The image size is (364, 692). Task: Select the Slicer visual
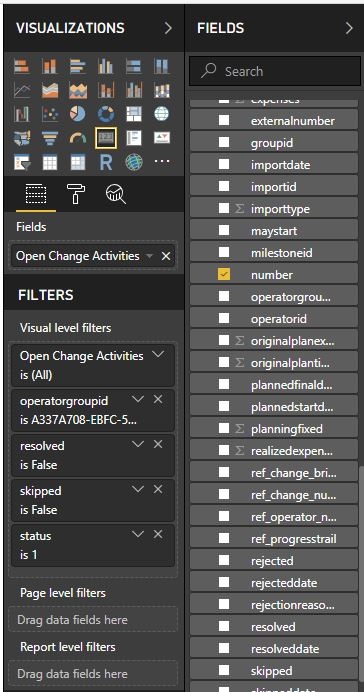coord(22,162)
